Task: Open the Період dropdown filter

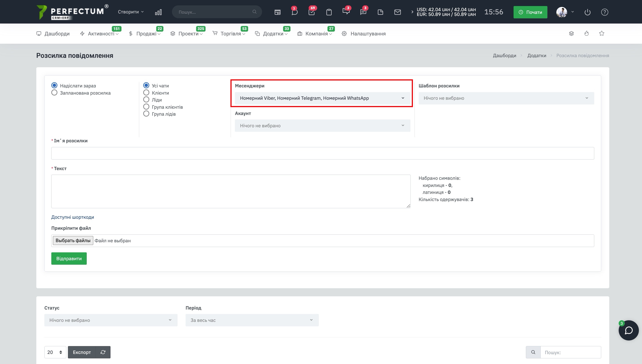Action: tap(252, 320)
